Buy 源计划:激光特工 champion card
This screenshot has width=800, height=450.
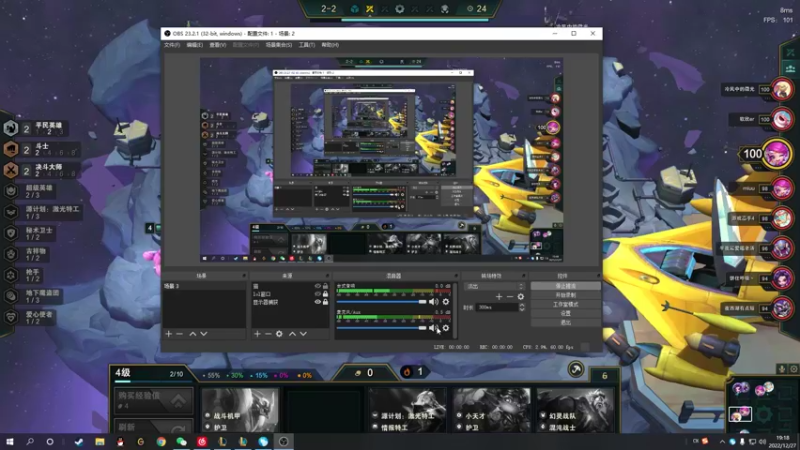(407, 410)
